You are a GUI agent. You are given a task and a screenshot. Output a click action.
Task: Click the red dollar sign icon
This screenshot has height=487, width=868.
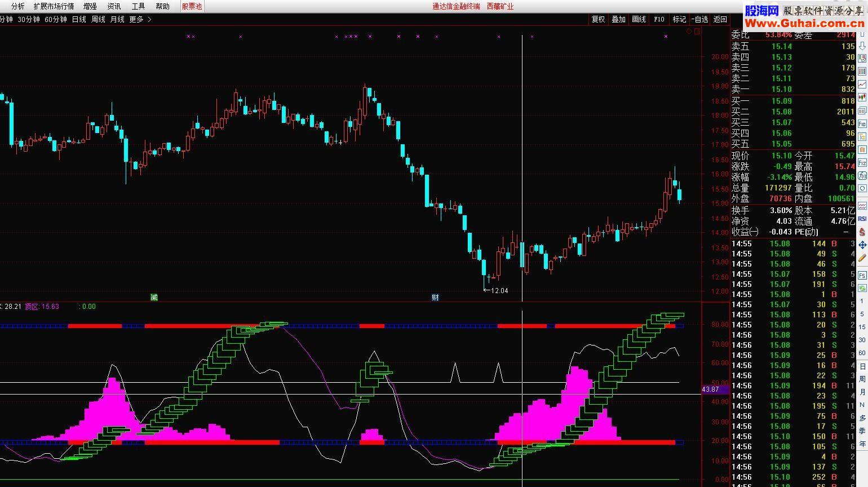tap(862, 231)
